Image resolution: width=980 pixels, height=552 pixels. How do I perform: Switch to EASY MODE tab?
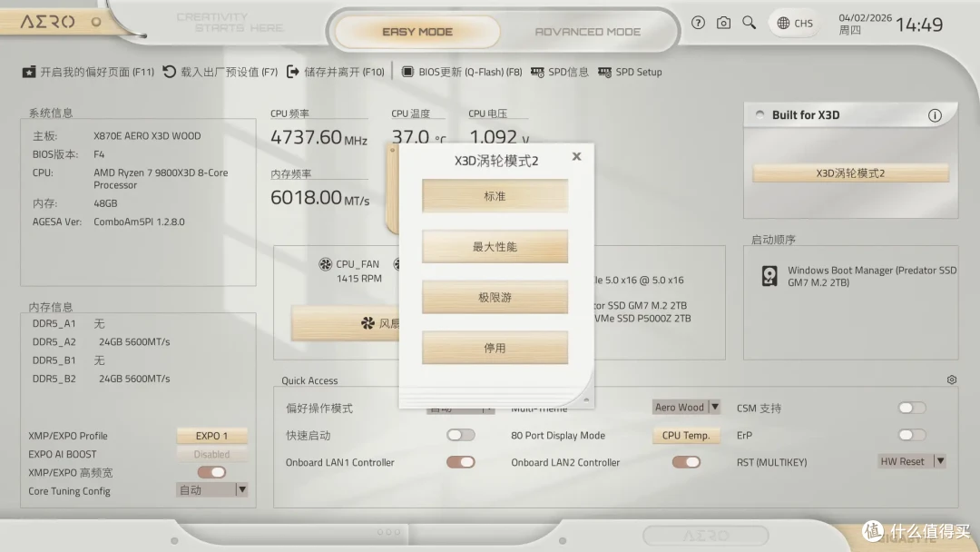417,31
